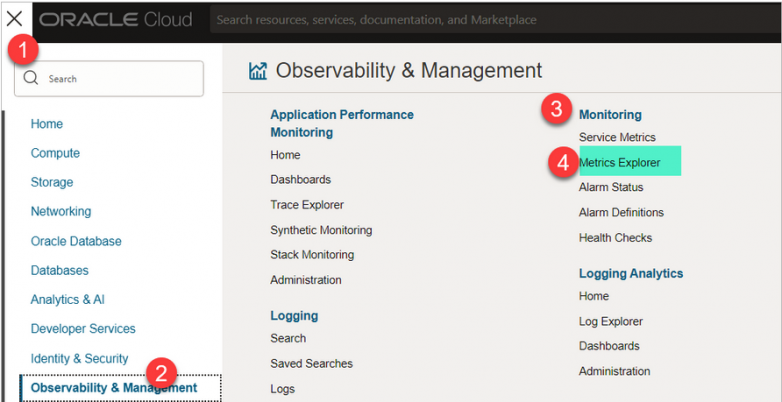Click the magnifier icon in sidebar search

[31, 78]
